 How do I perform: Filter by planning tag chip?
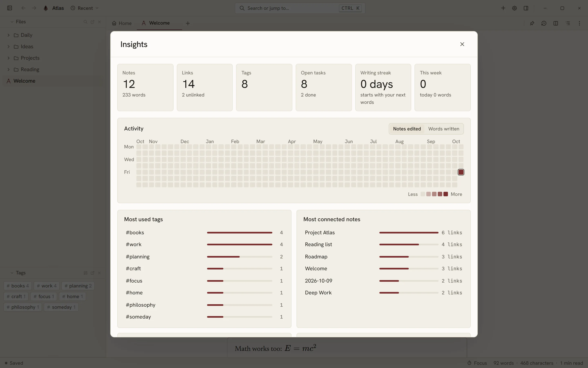click(78, 286)
